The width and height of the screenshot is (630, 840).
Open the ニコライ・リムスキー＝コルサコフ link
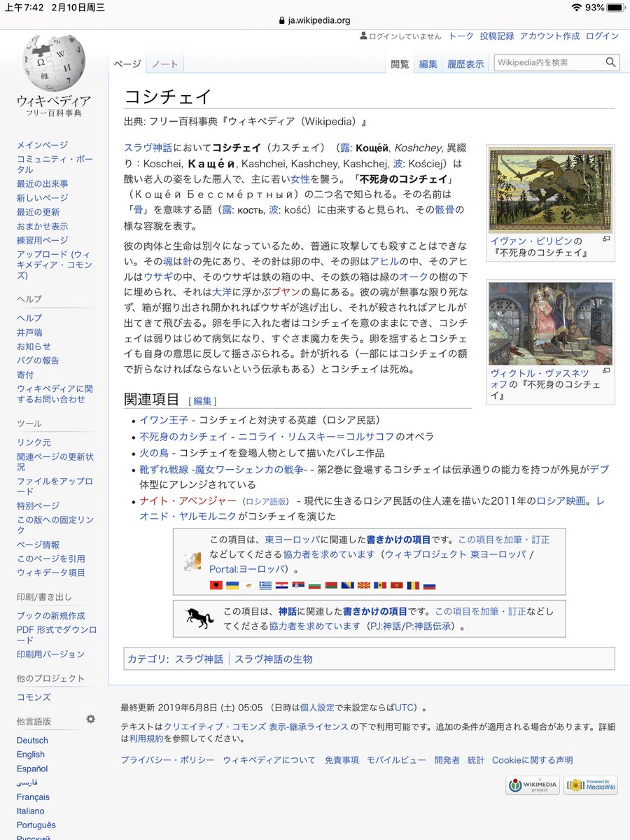(x=316, y=436)
